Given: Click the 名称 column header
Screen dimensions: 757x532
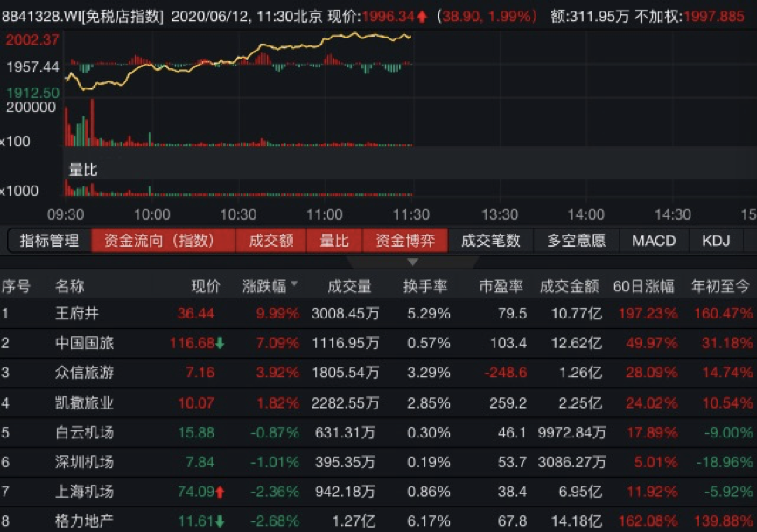Looking at the screenshot, I should [x=69, y=286].
